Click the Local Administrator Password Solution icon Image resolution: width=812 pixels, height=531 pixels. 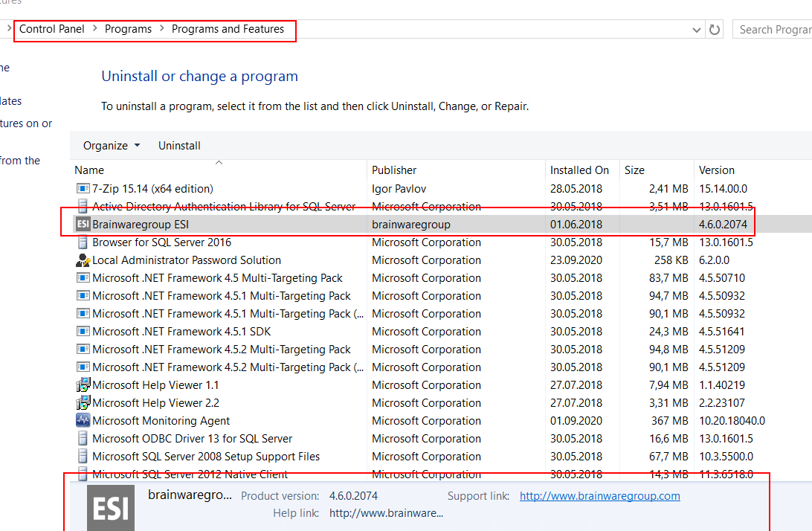click(x=83, y=260)
